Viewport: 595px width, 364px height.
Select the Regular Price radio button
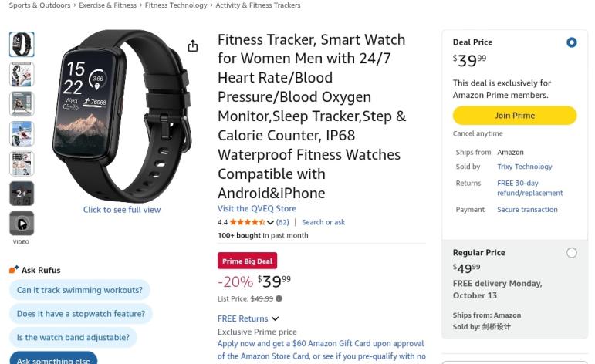click(x=571, y=253)
